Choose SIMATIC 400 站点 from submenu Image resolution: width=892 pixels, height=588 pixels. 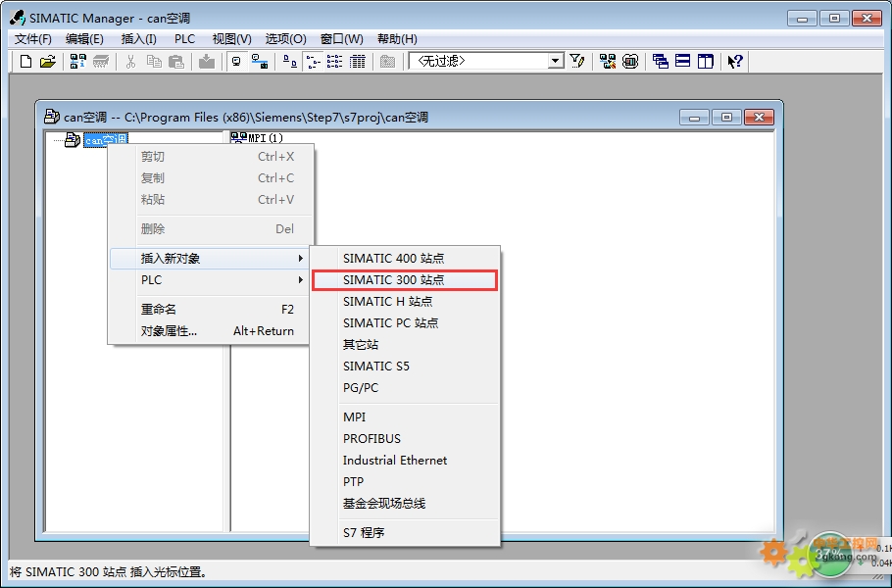tap(405, 258)
